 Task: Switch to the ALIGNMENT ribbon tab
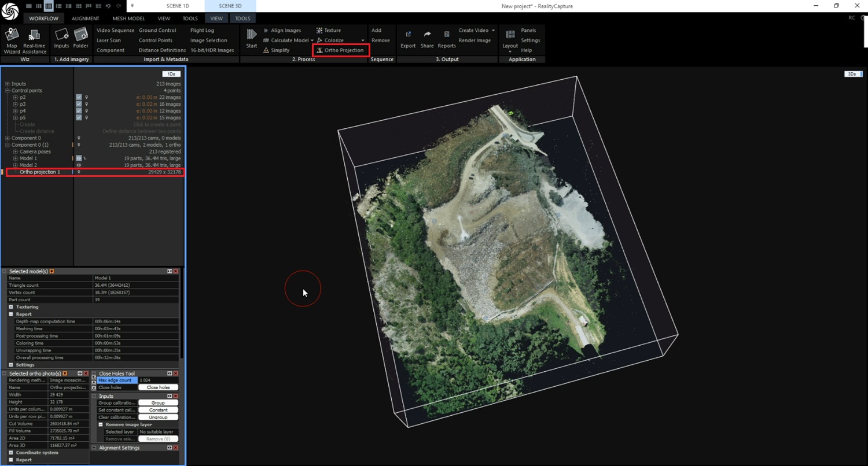85,19
